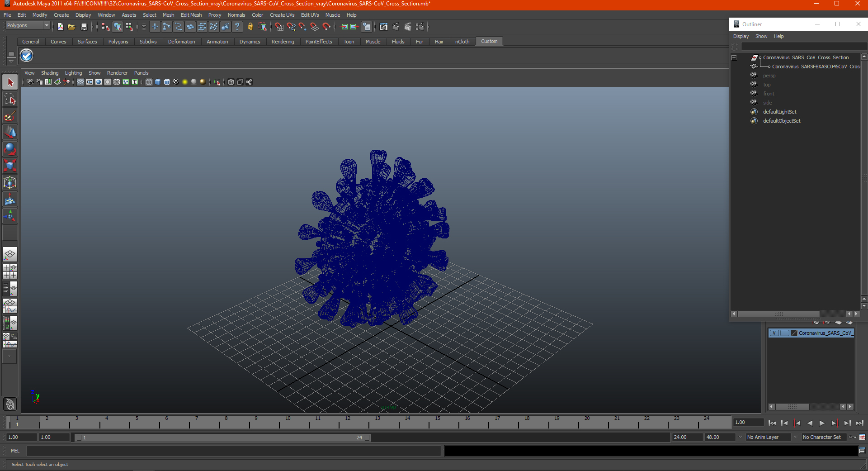Screen dimensions: 868x471
Task: Choose the Show Manipulator tool
Action: click(x=10, y=216)
